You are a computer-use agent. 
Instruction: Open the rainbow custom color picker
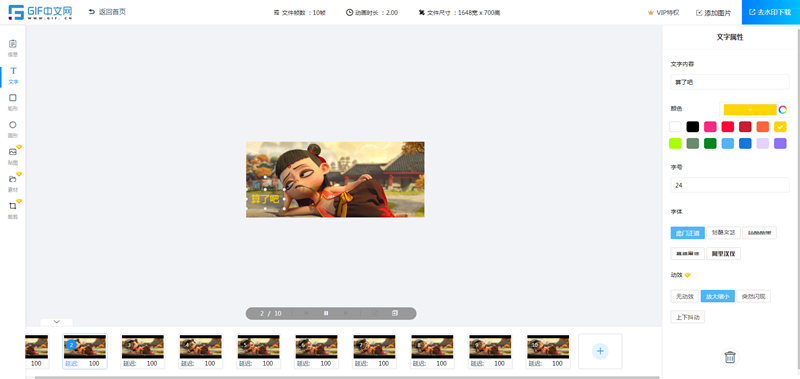(x=783, y=110)
